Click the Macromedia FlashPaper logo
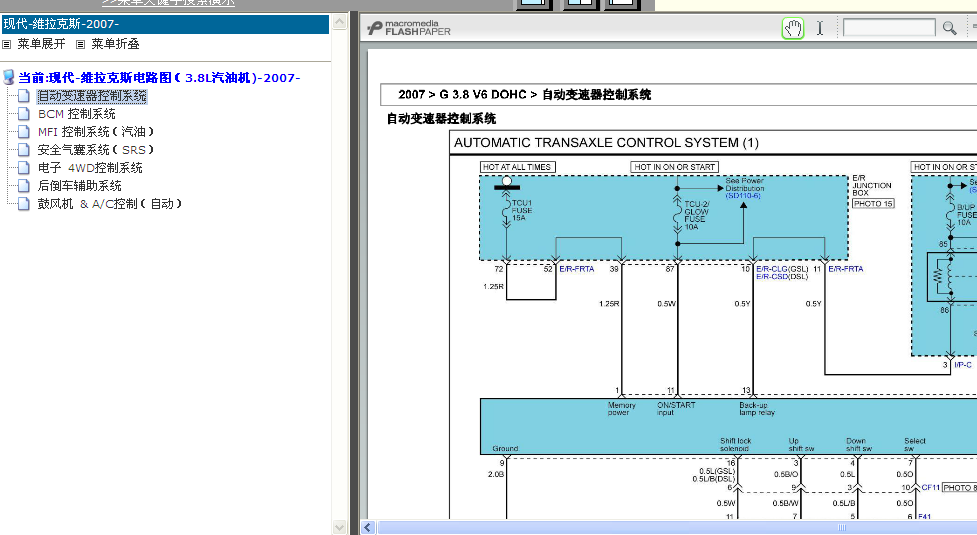 [x=409, y=28]
